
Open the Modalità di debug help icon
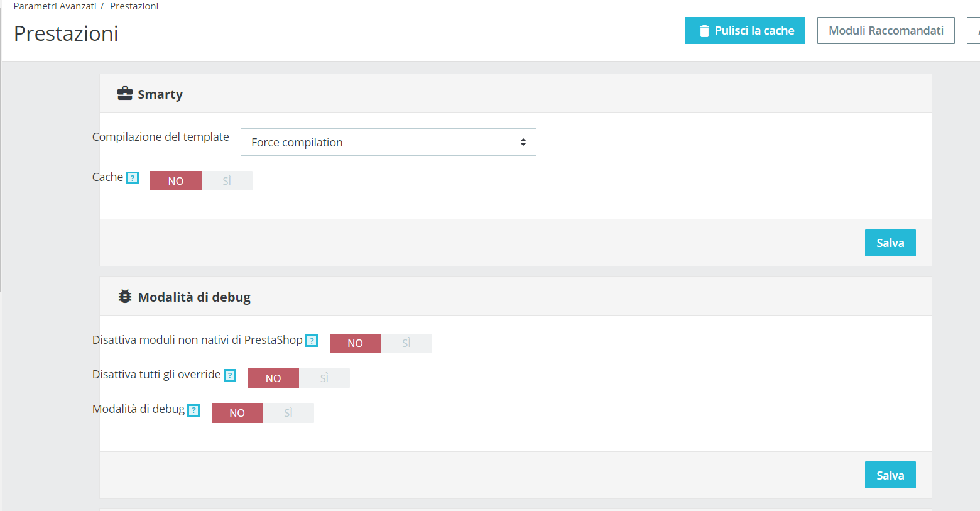point(194,410)
